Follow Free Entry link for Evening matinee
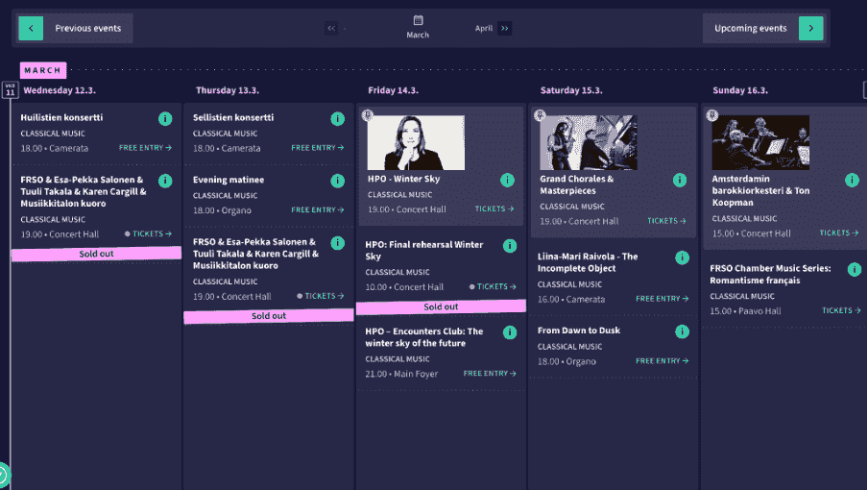 [317, 209]
